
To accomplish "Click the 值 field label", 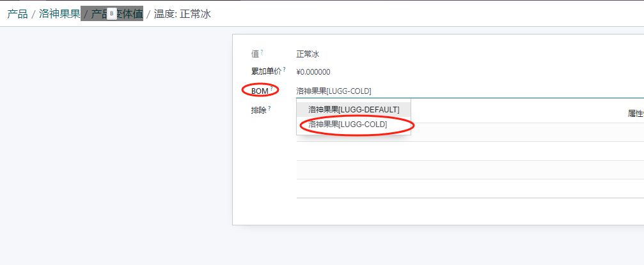I will click(x=255, y=54).
